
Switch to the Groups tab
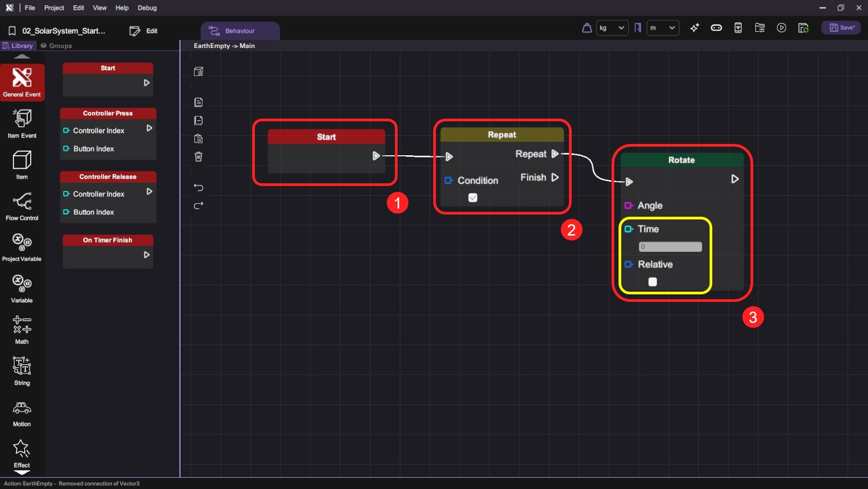click(57, 46)
